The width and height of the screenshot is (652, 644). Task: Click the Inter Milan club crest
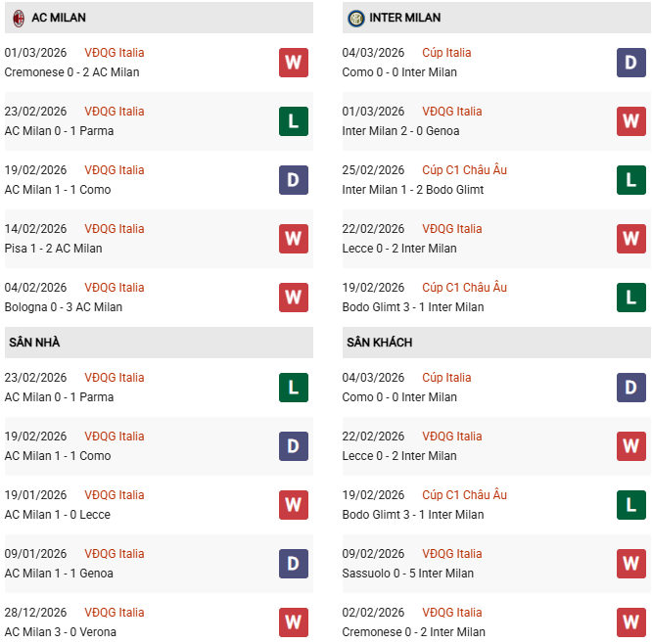pos(355,18)
